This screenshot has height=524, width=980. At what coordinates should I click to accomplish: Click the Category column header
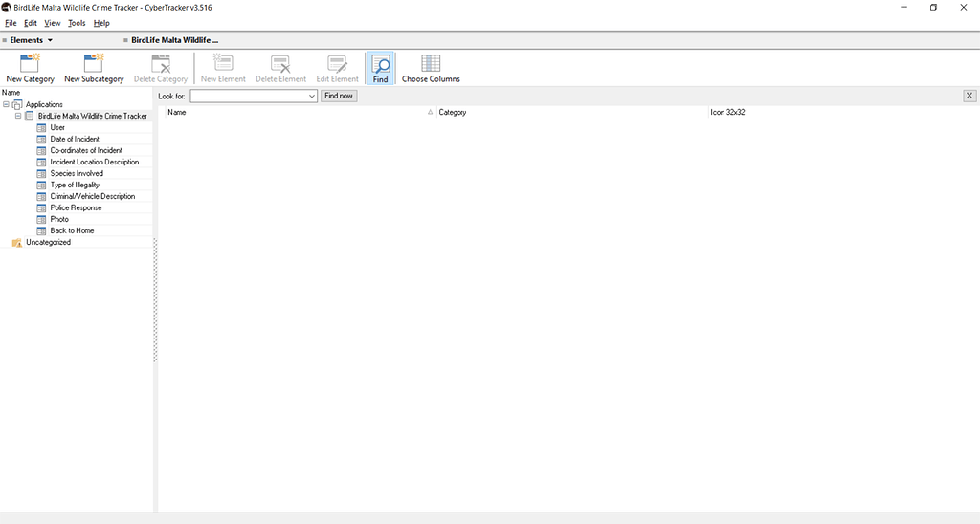(x=572, y=113)
